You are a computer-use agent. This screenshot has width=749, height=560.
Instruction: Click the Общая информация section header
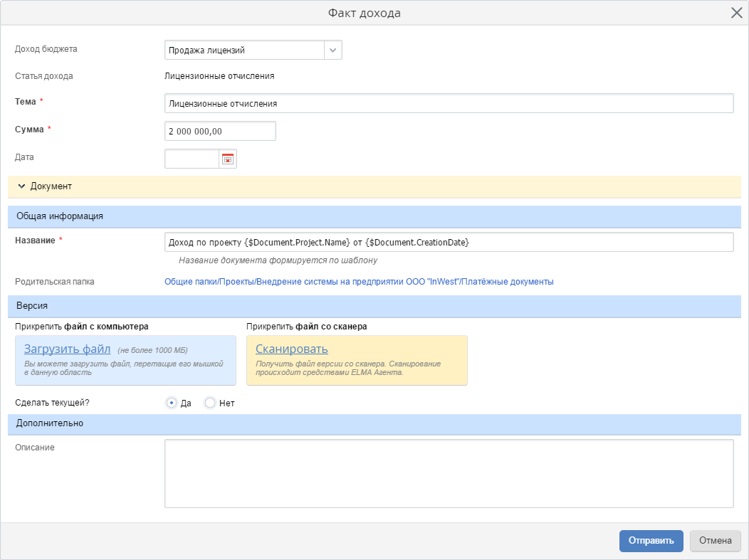[374, 216]
